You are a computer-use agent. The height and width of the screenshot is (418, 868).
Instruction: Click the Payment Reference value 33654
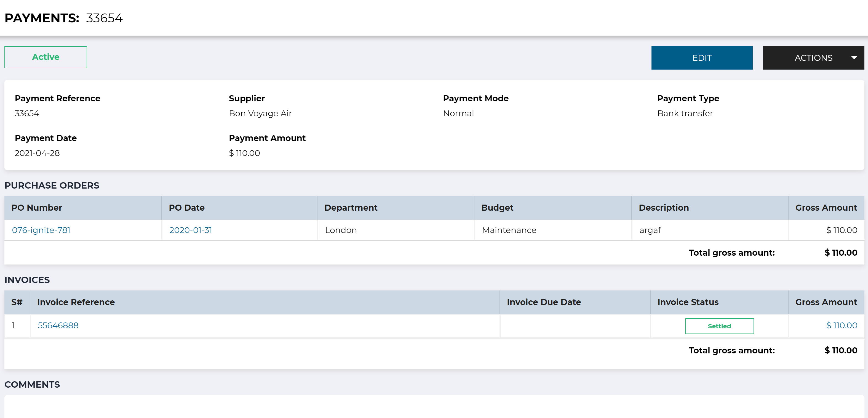(x=27, y=113)
